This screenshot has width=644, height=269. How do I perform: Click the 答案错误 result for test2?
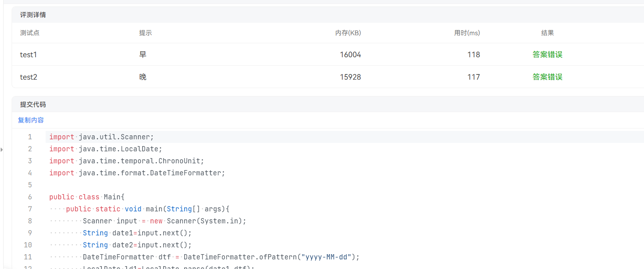point(547,77)
